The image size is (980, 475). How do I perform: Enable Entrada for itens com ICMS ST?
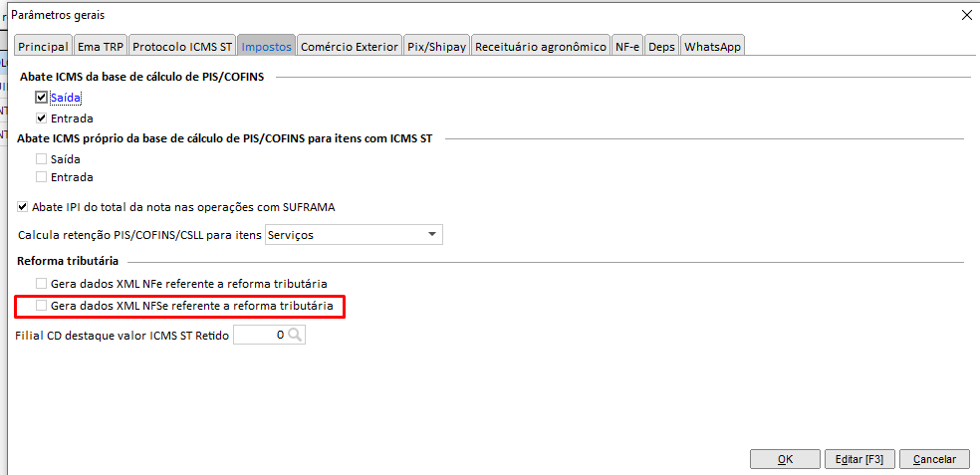[42, 177]
